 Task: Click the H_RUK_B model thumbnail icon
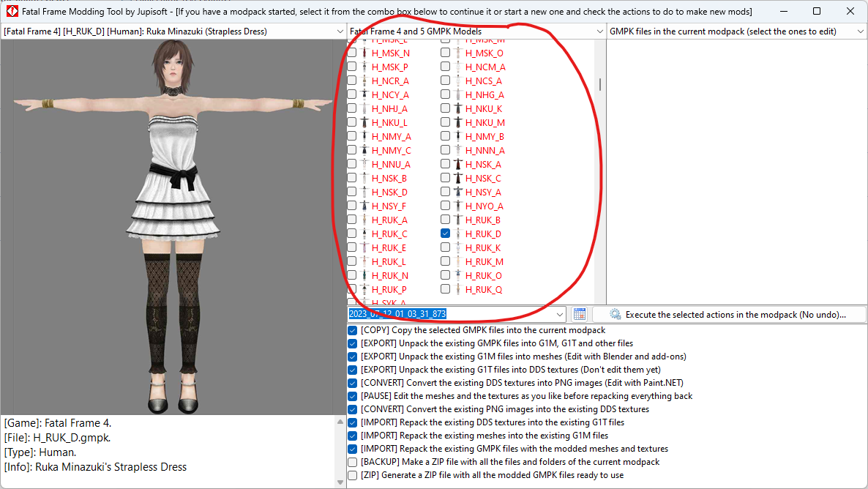click(458, 220)
